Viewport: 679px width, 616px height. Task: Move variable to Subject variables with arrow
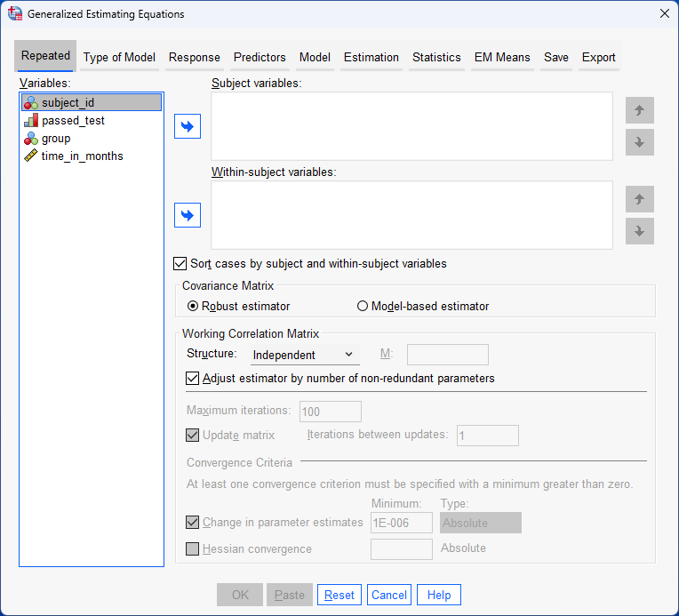tap(188, 126)
